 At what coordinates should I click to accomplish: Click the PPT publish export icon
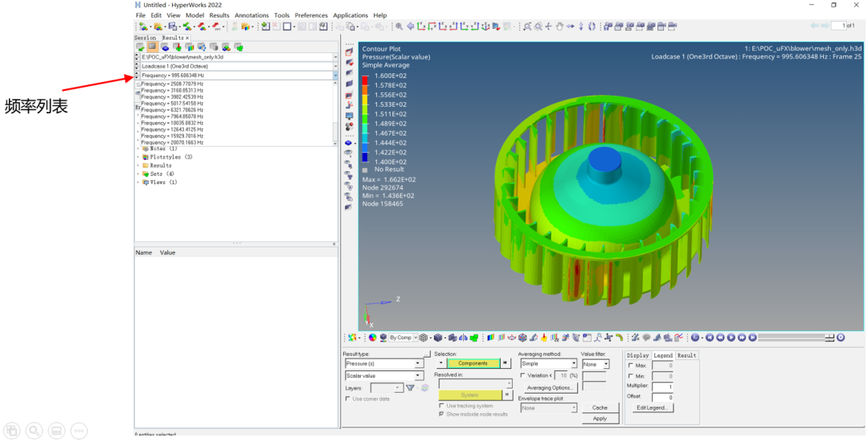216,26
